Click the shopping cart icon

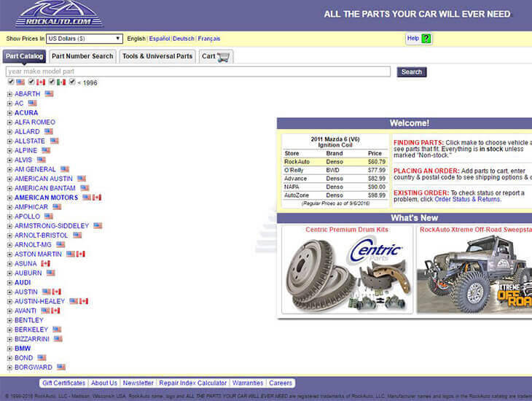(x=224, y=57)
